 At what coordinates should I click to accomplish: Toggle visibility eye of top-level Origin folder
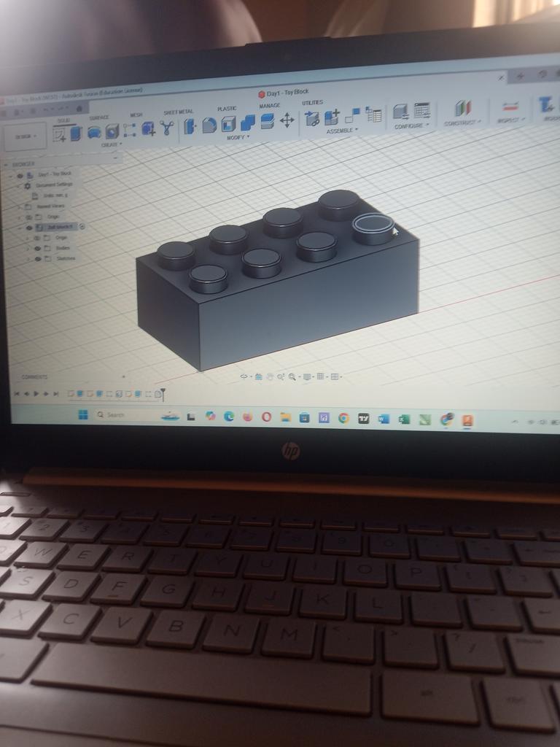30,217
